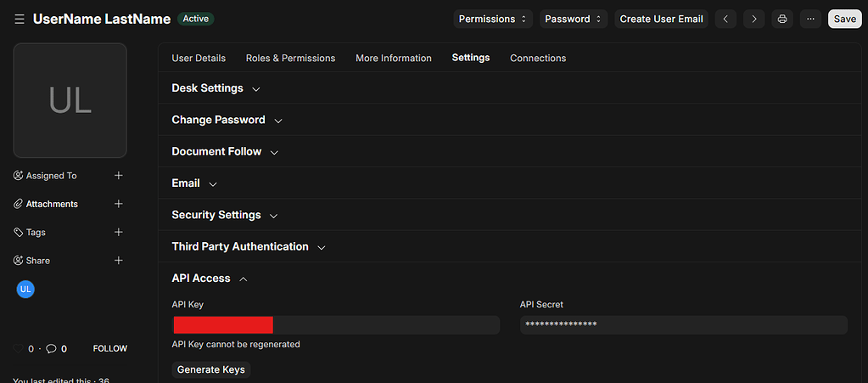Viewport: 868px width, 383px height.
Task: Go to previous record arrow icon
Action: 725,19
